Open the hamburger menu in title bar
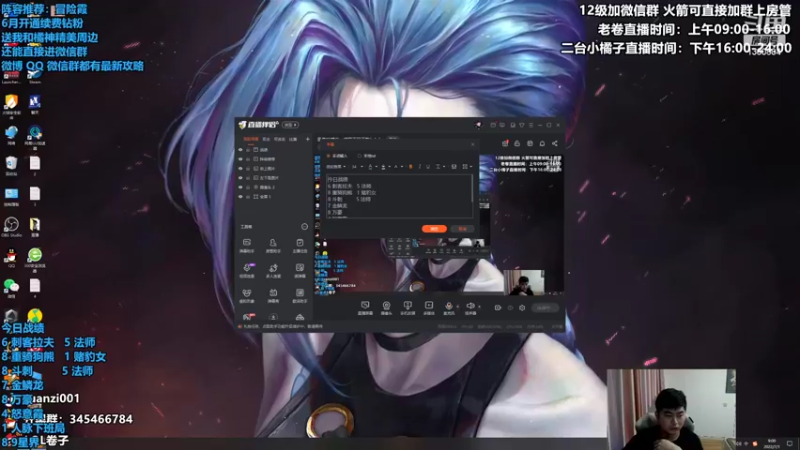The width and height of the screenshot is (800, 450). (531, 124)
